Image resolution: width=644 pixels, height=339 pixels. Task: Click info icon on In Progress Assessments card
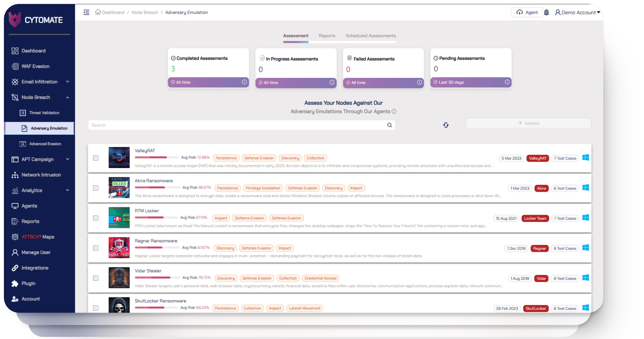point(332,82)
